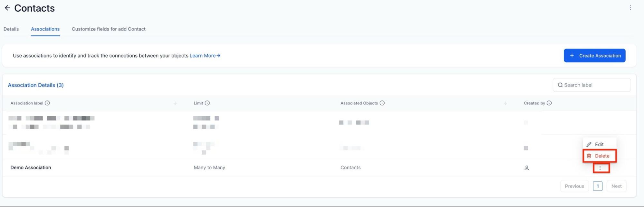
Task: Click the plus icon on Create Association
Action: [x=572, y=56]
